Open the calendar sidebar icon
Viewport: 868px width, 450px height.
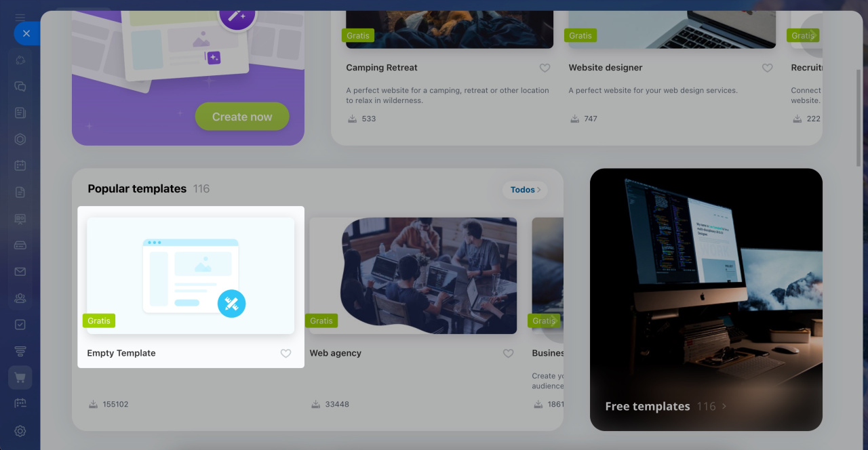[x=20, y=165]
